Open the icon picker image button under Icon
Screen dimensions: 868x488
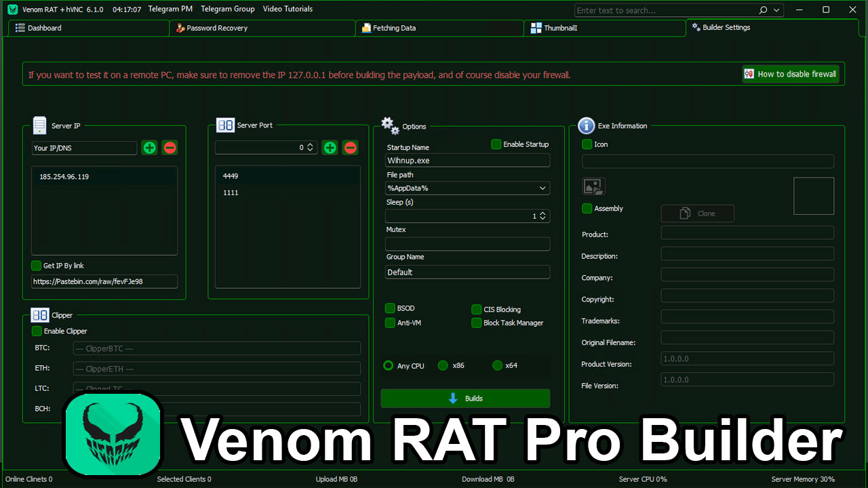[x=593, y=186]
